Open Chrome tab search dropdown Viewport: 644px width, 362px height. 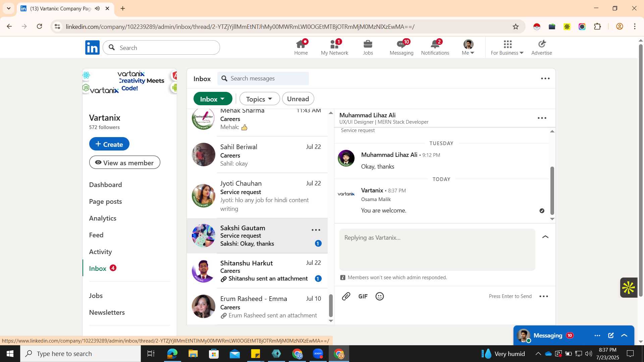[x=9, y=8]
